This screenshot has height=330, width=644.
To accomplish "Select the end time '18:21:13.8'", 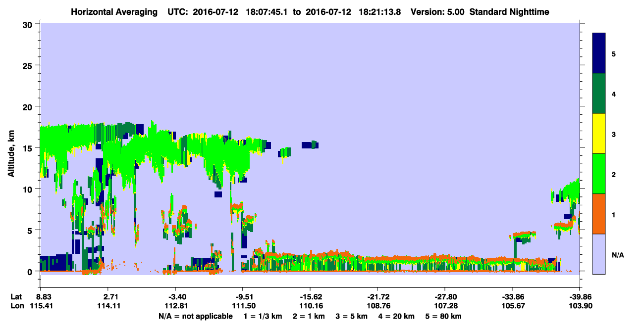I will 380,12.
